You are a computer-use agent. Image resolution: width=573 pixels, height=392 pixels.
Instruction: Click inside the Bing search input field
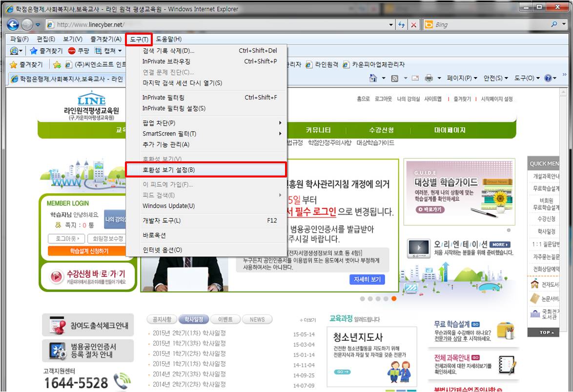[488, 25]
